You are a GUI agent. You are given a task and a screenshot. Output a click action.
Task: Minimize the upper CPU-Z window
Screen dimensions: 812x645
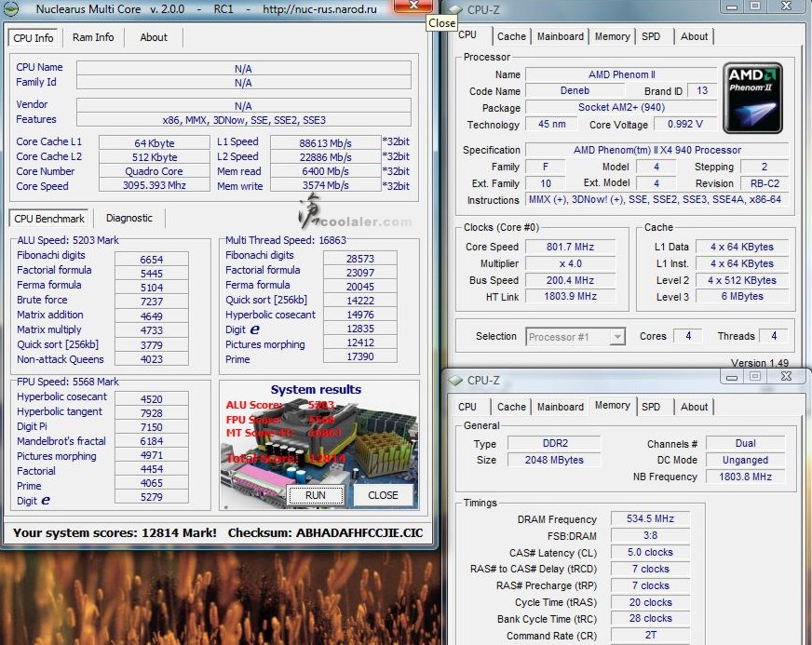pyautogui.click(x=732, y=7)
